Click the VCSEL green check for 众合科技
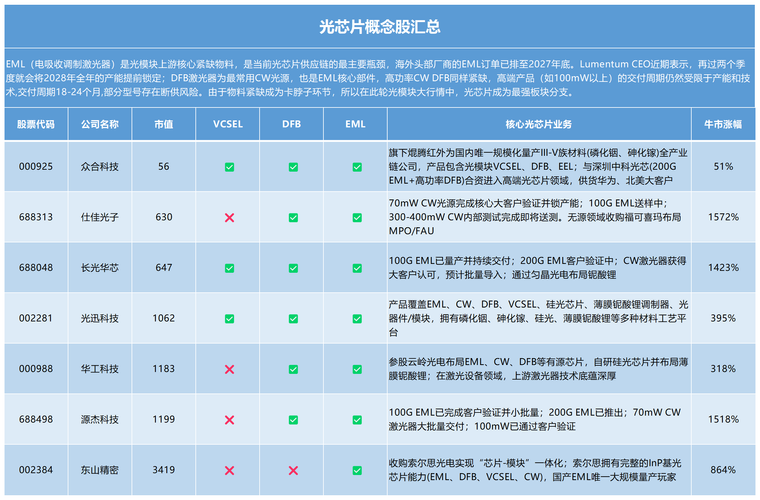The width and height of the screenshot is (760, 500). click(x=229, y=167)
